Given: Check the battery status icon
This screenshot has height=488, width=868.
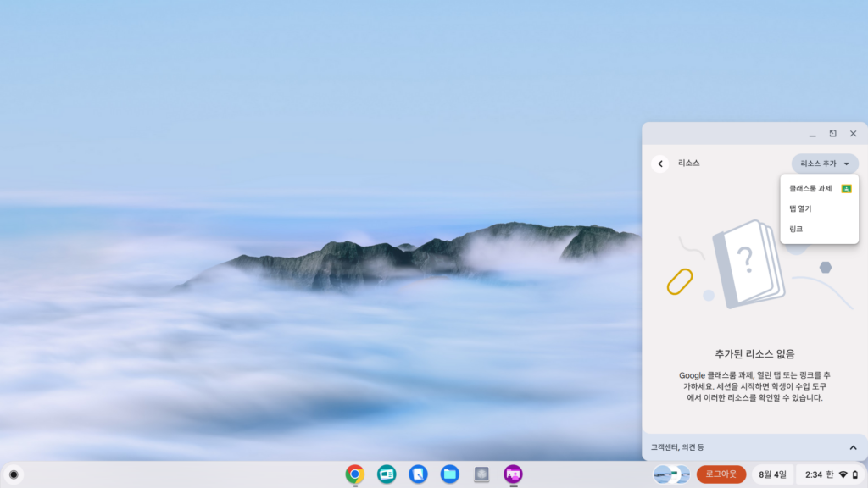Looking at the screenshot, I should [x=855, y=474].
